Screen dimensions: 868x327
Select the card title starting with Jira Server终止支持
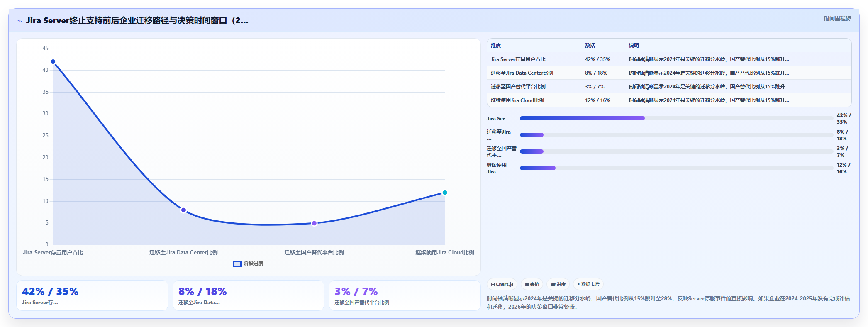coord(137,20)
